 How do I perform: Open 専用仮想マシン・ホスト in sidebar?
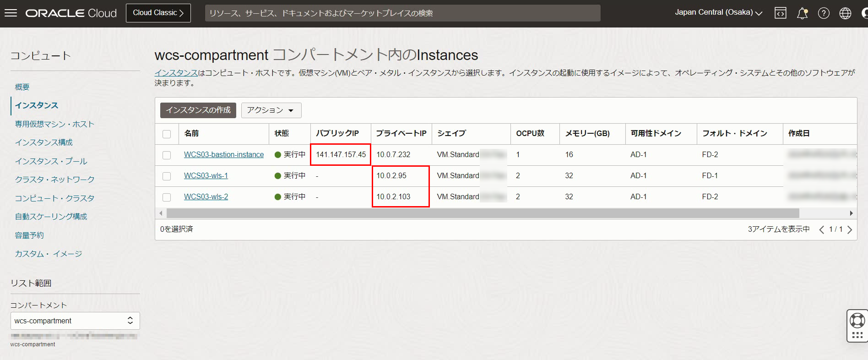[x=54, y=124]
